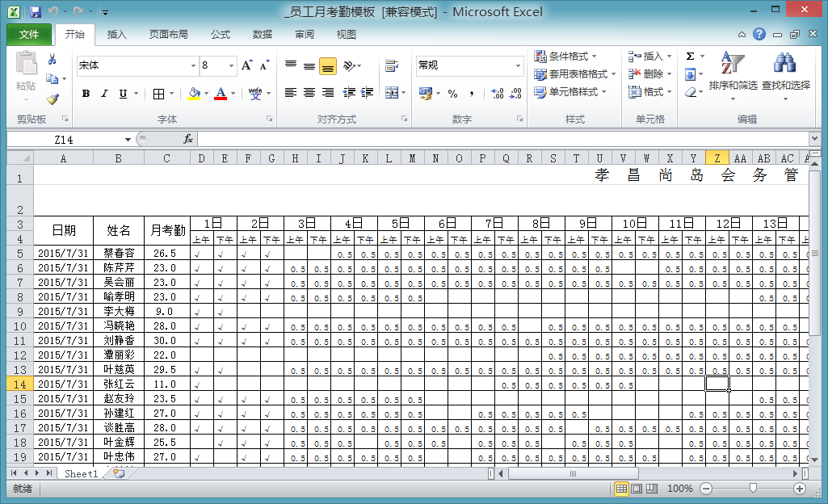Viewport: 828px width, 504px height.
Task: Open Conditional Formatting (条件格式) dropdown
Action: click(565, 56)
